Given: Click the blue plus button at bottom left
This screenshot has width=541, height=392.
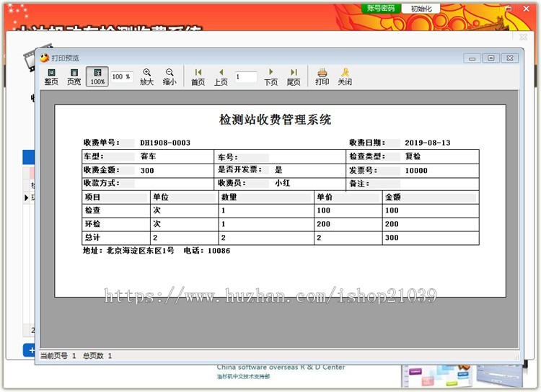Looking at the screenshot, I should 30,350.
